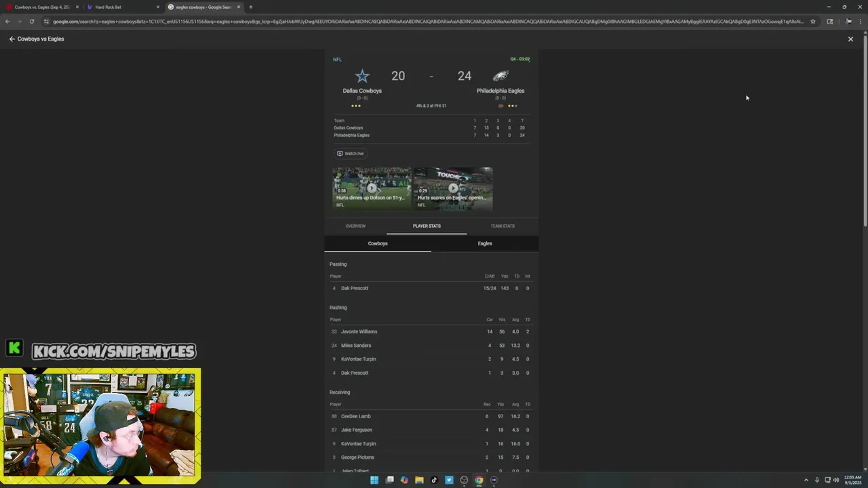Click the Dak Prescott passing row

click(x=431, y=288)
